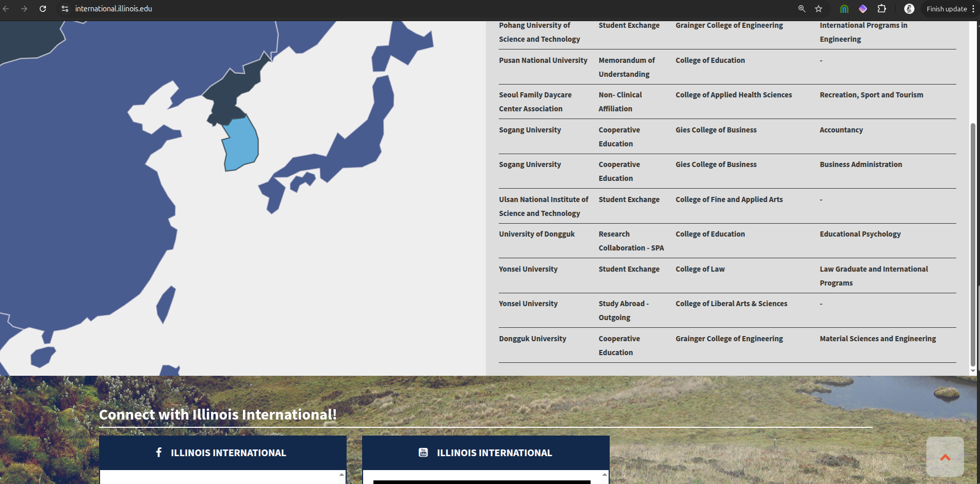980x484 pixels.
Task: Click Sogang University in Accountancy row
Action: point(530,130)
